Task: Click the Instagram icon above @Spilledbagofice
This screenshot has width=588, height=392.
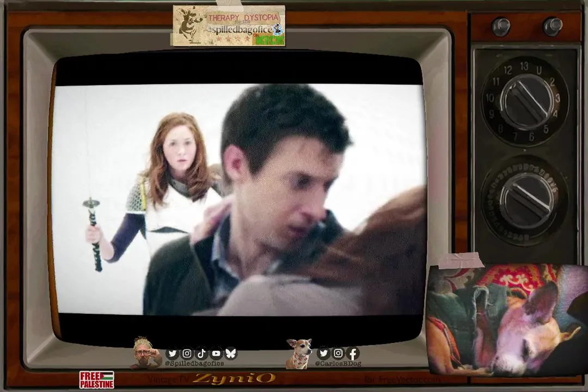Action: [x=187, y=353]
